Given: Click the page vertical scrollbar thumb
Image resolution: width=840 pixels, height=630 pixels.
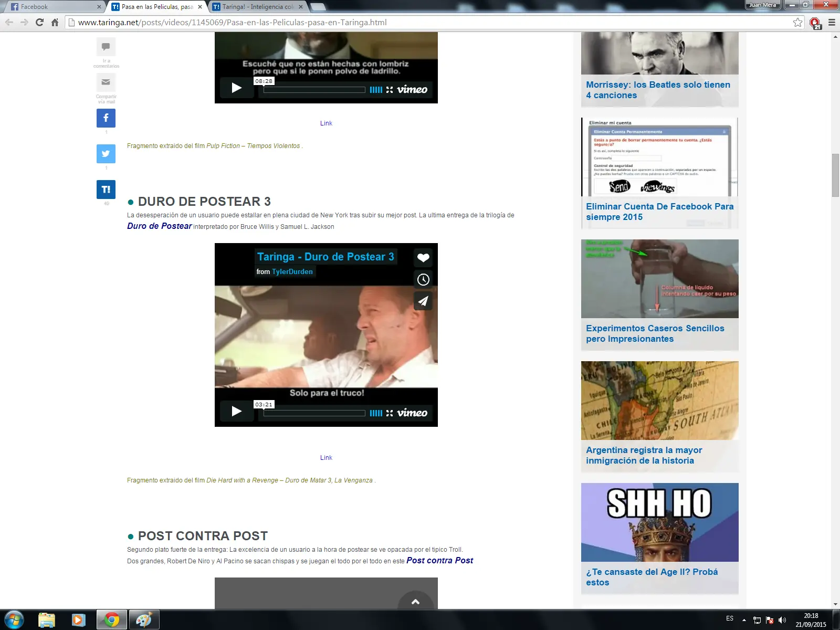Looking at the screenshot, I should point(835,175).
